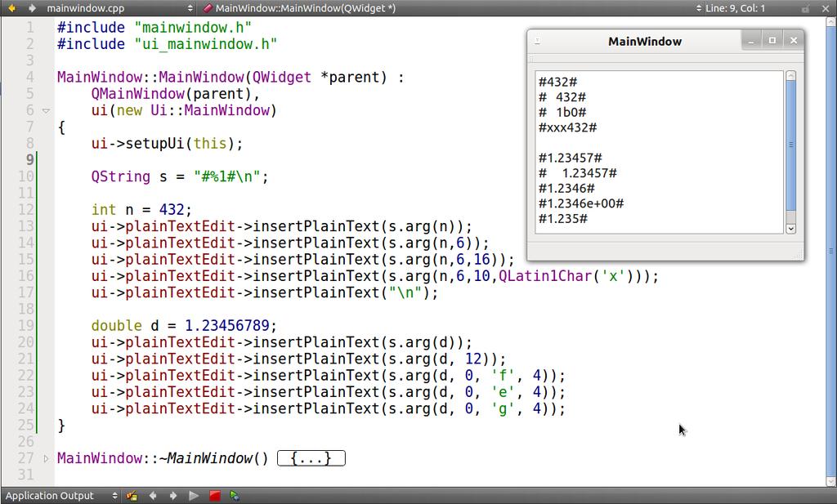The image size is (837, 504).
Task: Attach debugger to the running application
Action: coord(235,496)
